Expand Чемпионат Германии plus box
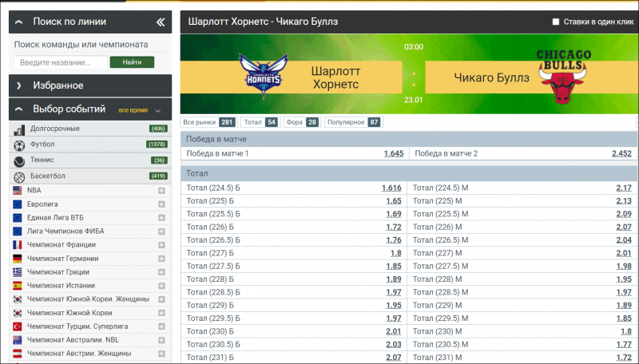Image resolution: width=639 pixels, height=364 pixels. [162, 259]
